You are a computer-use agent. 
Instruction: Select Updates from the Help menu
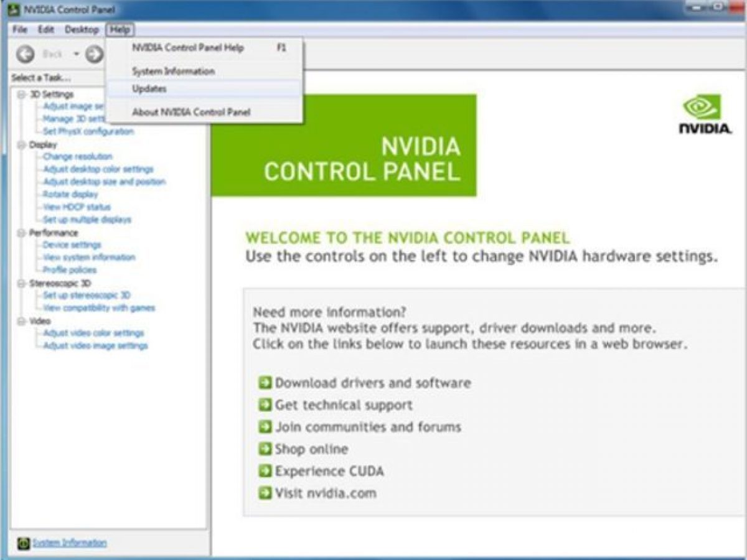(149, 89)
